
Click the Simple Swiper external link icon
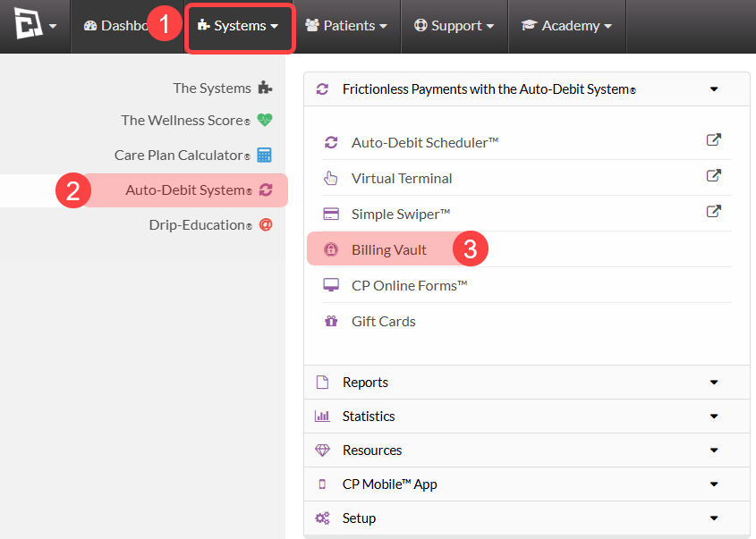click(x=714, y=211)
